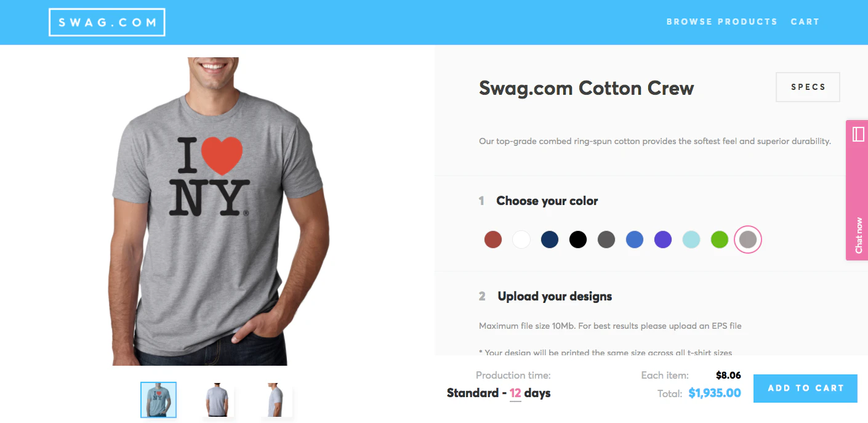Pick the purple color swatch
The height and width of the screenshot is (423, 868).
pos(663,240)
